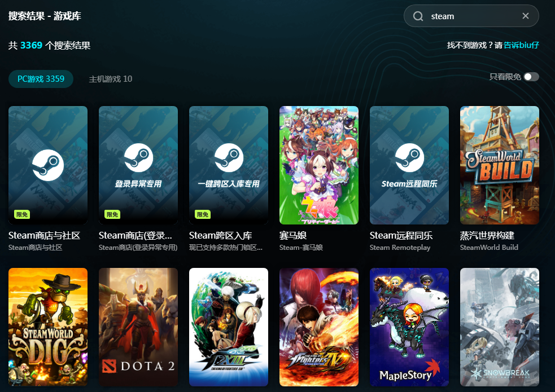Clear the steam search text
This screenshot has height=392, width=555.
point(526,16)
